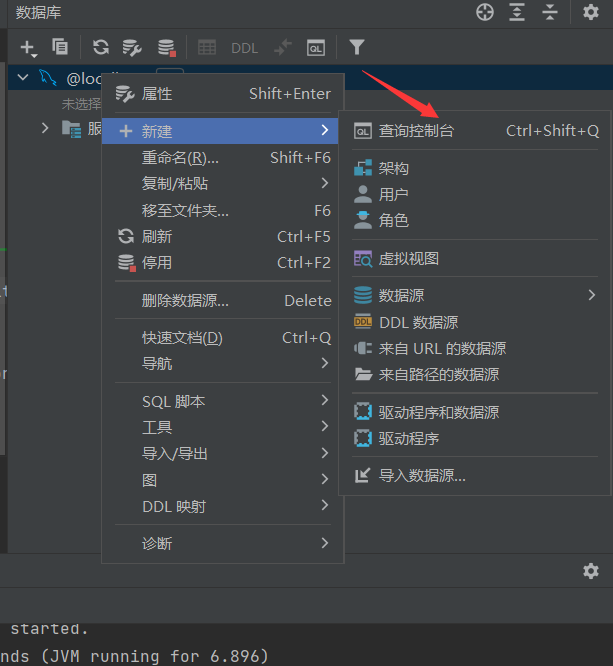Choose 属性 in context menu
The width and height of the screenshot is (613, 666).
click(223, 94)
